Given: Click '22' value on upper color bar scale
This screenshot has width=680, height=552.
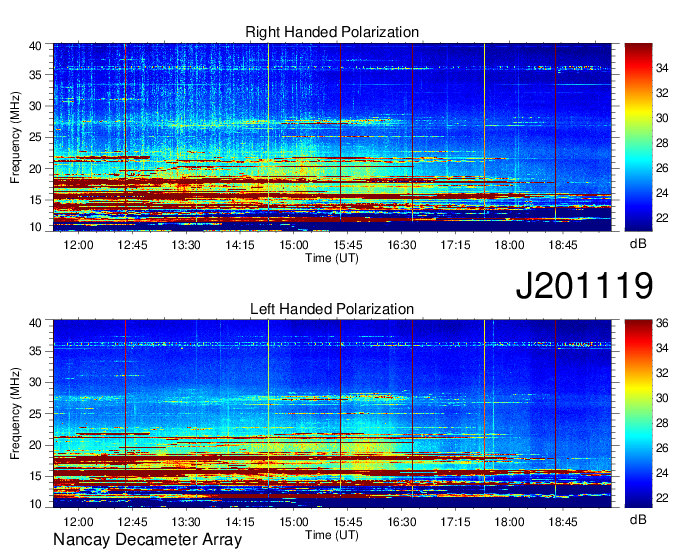Looking at the screenshot, I should (x=662, y=218).
